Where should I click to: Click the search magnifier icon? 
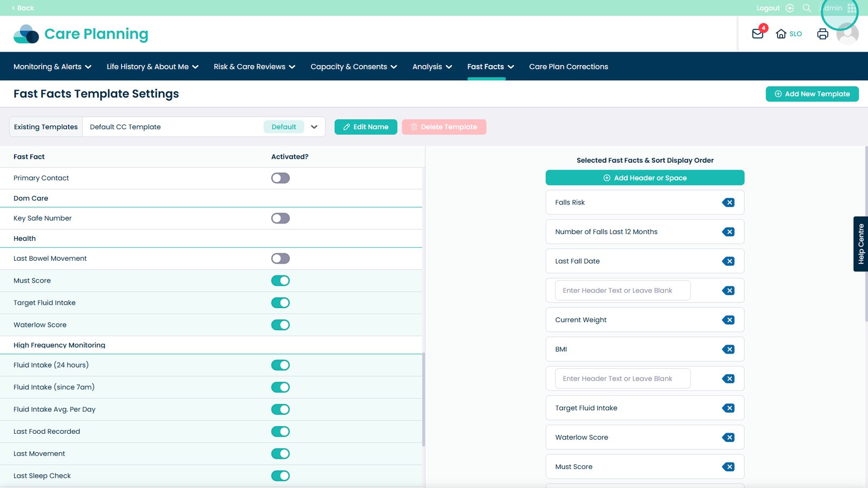[x=807, y=8]
